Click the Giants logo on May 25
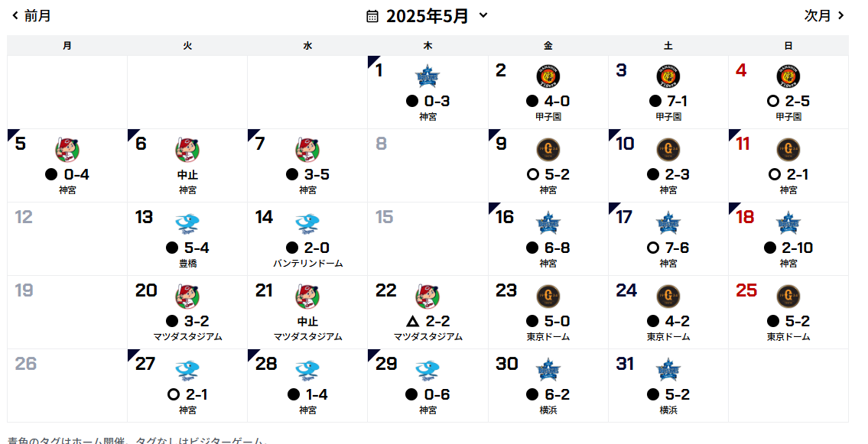 pyautogui.click(x=788, y=296)
